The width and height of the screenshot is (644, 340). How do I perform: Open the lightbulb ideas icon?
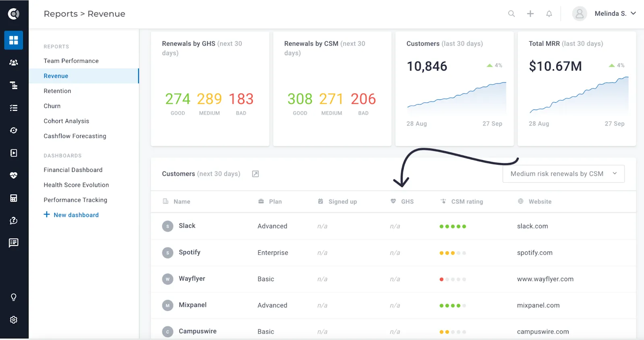point(14,297)
